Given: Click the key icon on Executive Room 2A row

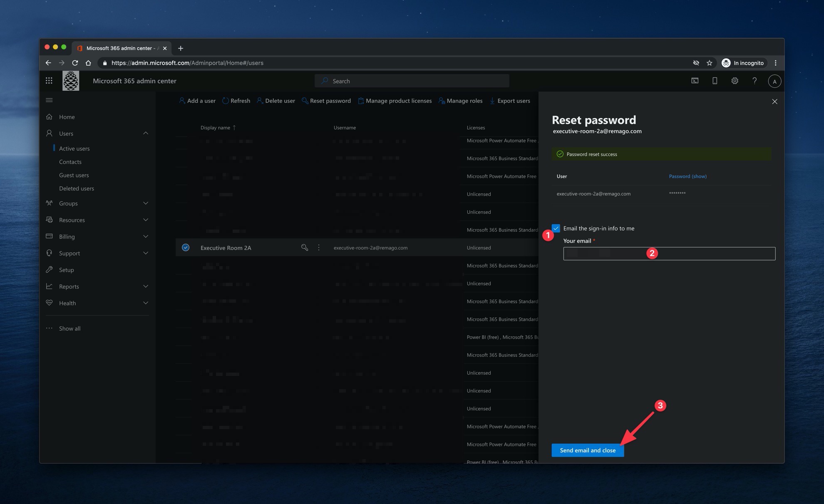Looking at the screenshot, I should coord(305,247).
